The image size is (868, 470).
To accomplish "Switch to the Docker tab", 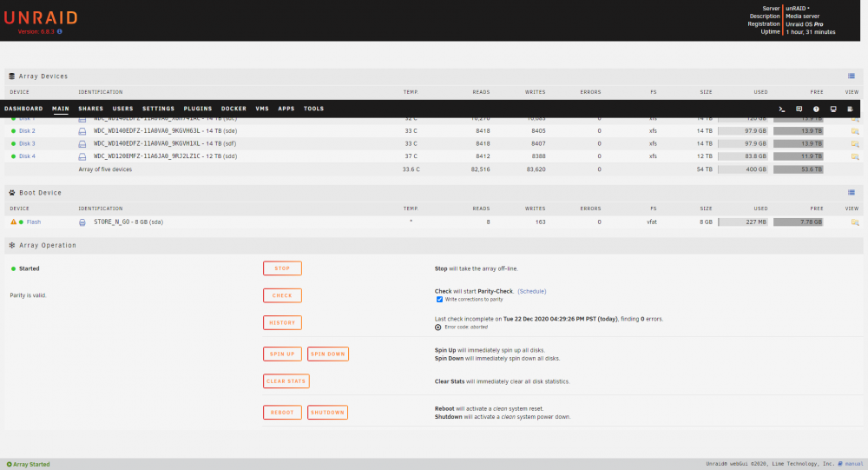I will [x=233, y=109].
